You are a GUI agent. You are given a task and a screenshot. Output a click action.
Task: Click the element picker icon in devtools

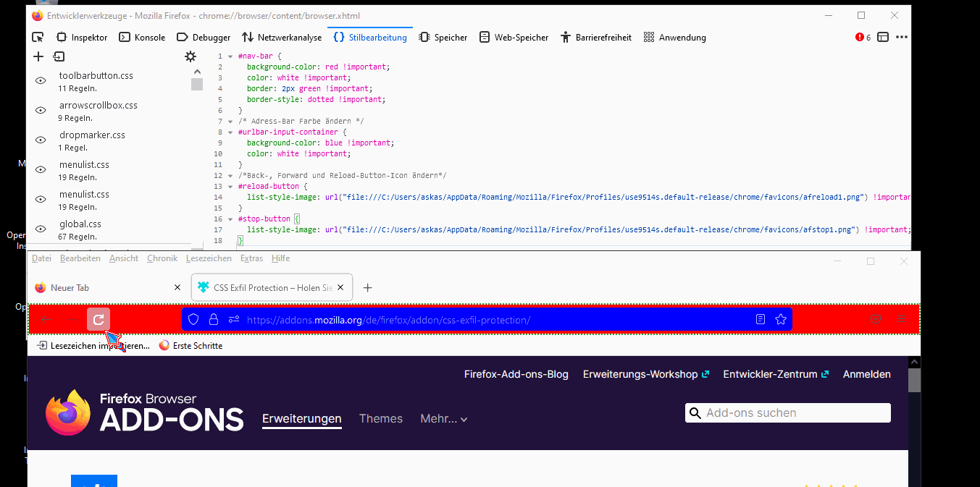[38, 38]
